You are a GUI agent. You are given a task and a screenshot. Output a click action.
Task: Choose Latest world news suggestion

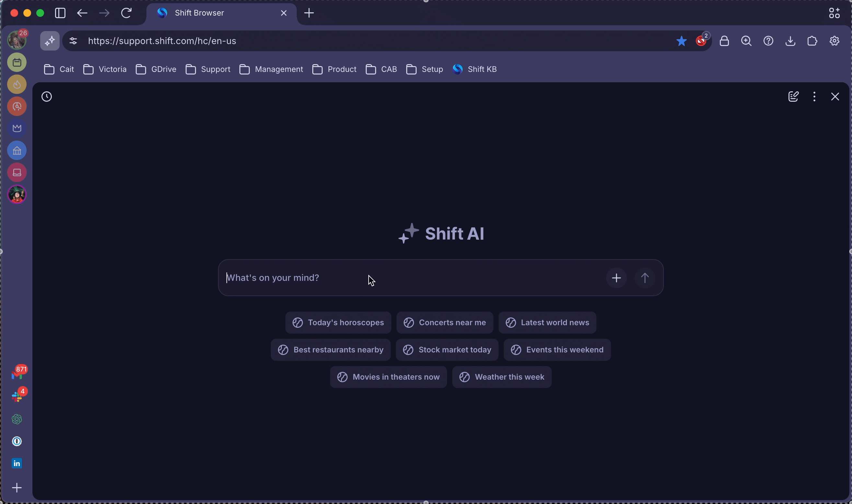tap(547, 323)
